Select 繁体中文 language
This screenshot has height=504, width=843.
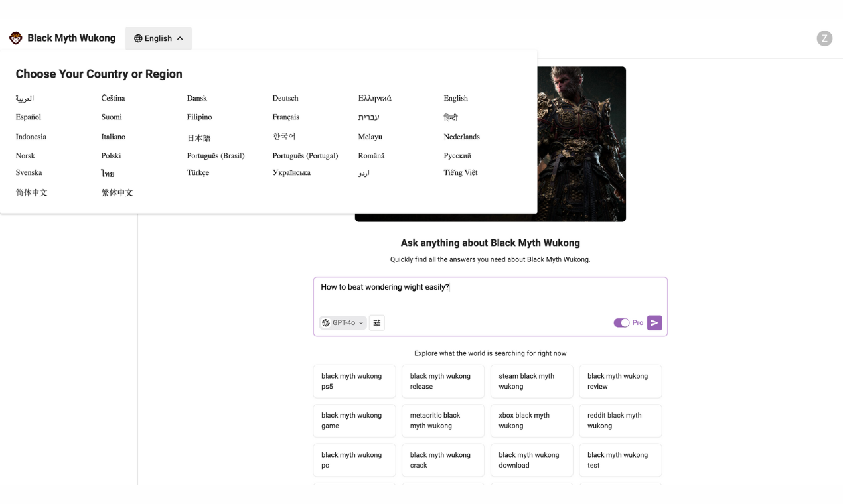pos(117,192)
